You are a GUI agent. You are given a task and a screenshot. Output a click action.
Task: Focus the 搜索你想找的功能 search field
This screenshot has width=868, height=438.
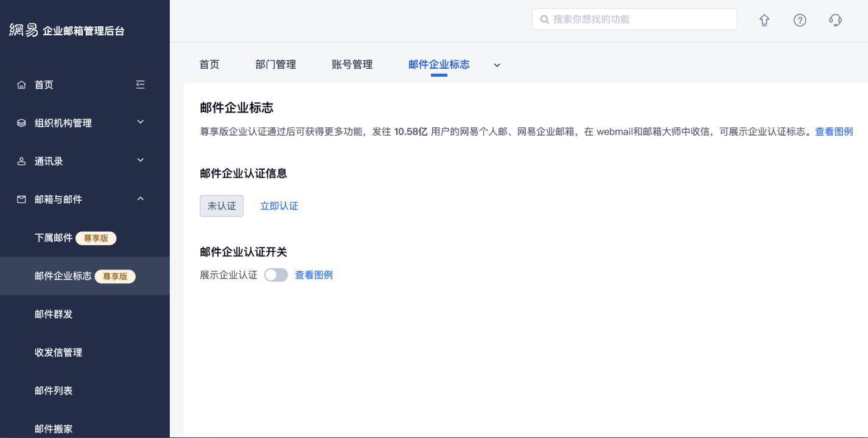point(634,19)
